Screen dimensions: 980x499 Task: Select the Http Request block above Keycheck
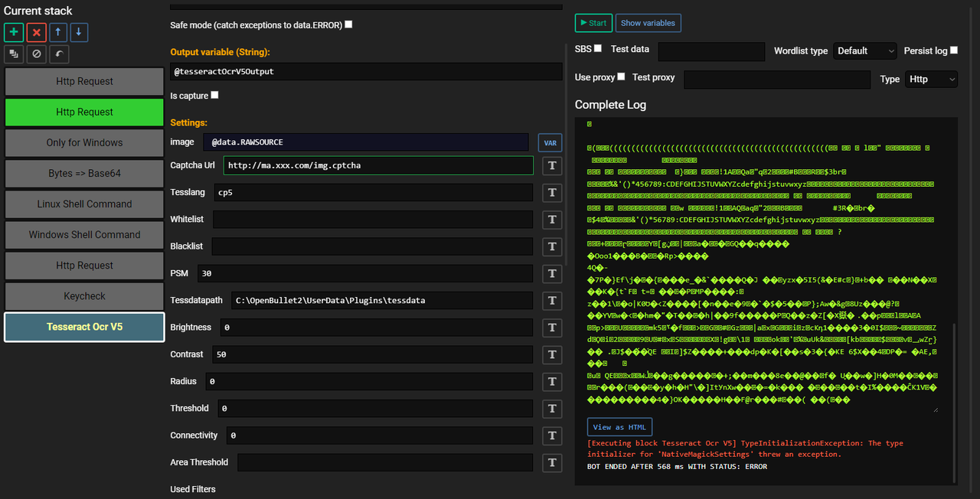(84, 265)
